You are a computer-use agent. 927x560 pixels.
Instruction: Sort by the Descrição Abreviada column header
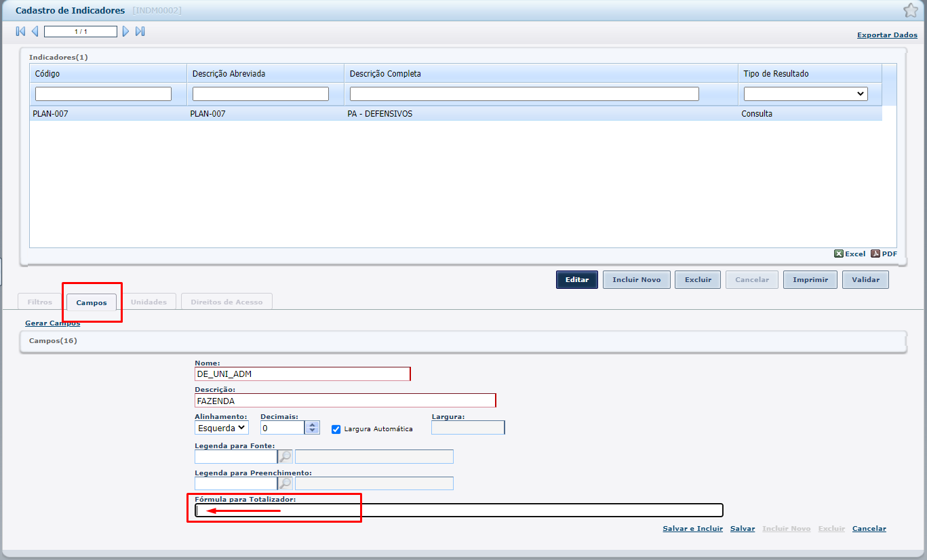(x=265, y=73)
